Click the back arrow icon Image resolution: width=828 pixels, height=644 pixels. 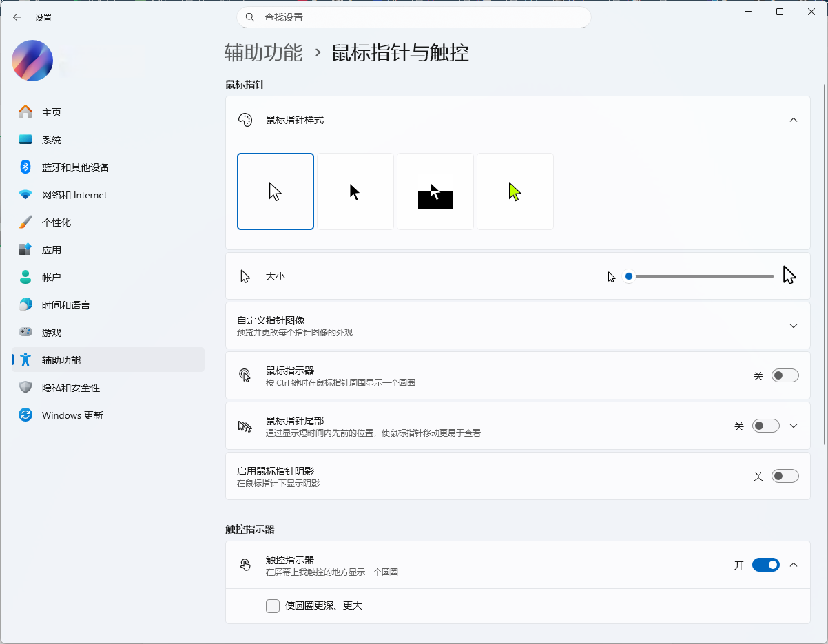coord(17,17)
